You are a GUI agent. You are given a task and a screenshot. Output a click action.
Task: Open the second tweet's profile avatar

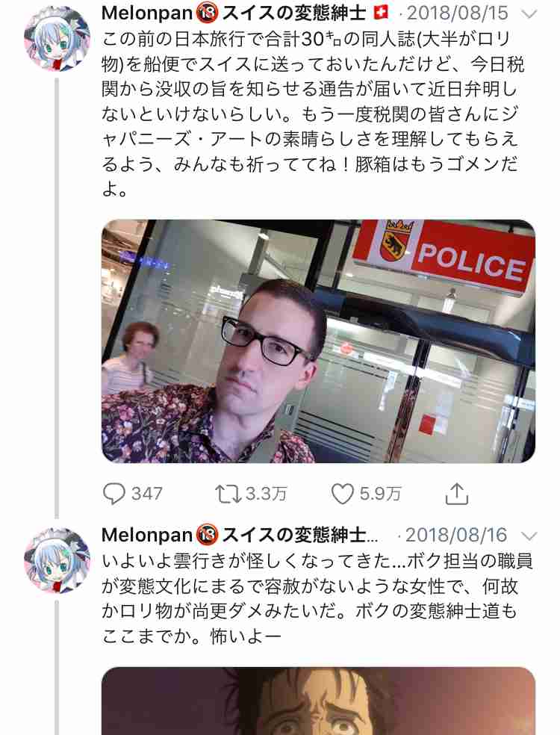[57, 561]
